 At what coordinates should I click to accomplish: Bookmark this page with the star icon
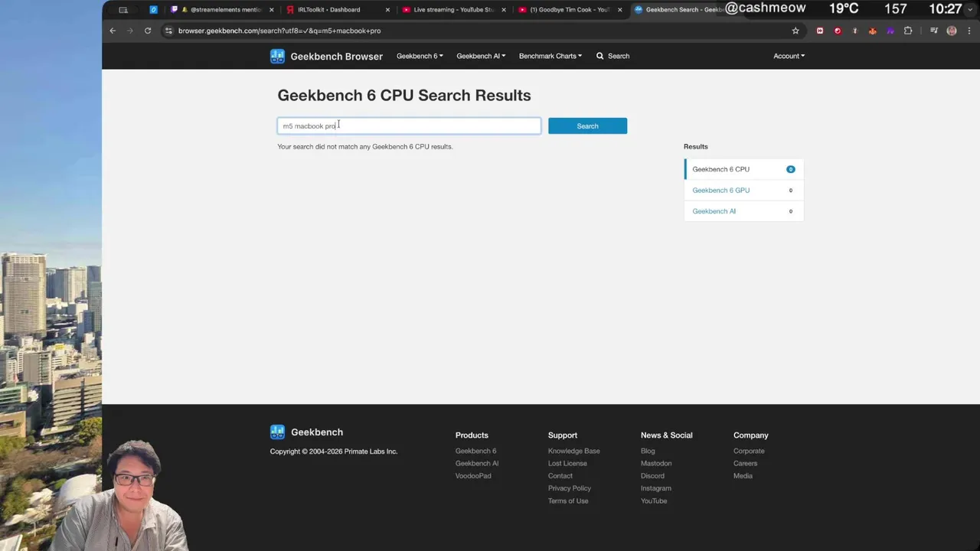pos(795,31)
